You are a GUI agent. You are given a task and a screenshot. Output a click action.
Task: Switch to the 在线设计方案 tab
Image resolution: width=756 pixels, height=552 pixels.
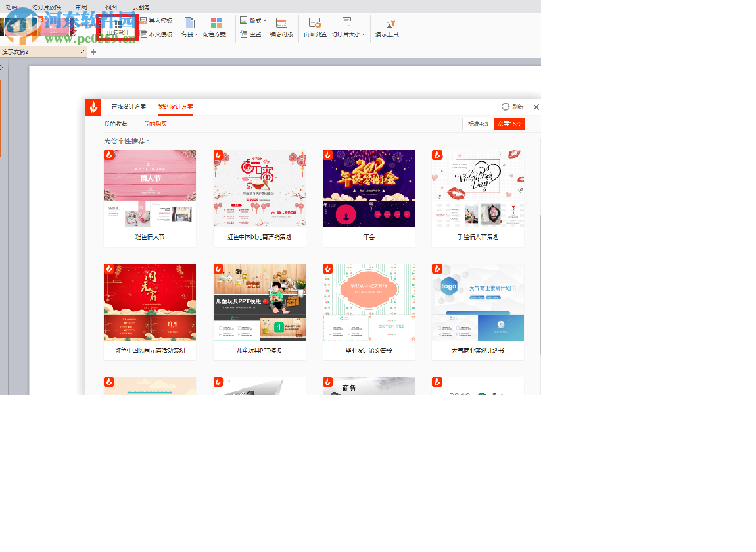click(x=127, y=107)
